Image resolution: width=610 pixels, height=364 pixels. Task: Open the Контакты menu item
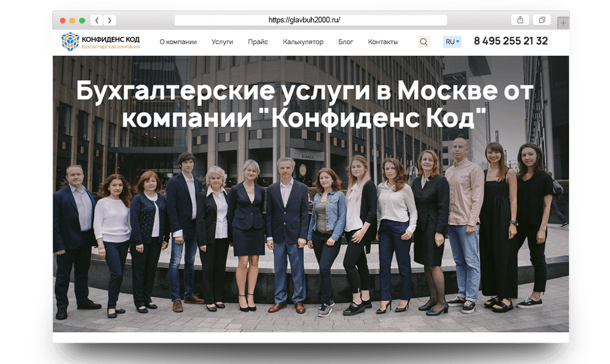383,42
